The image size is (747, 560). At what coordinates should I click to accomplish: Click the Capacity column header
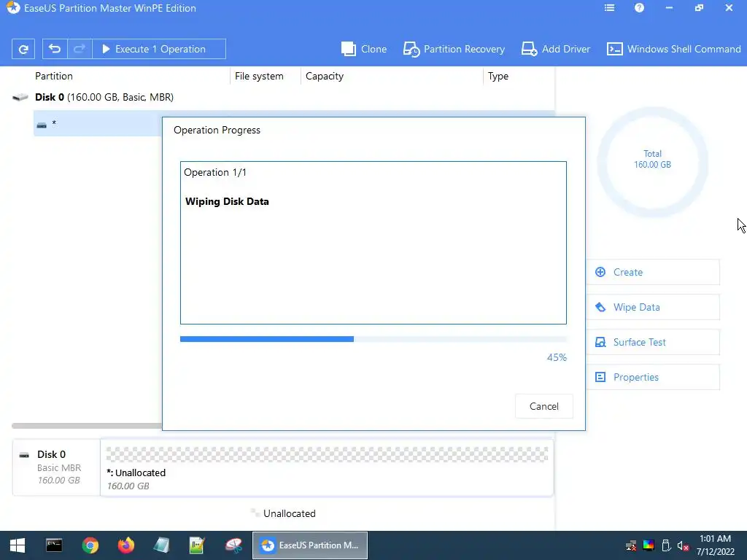pyautogui.click(x=325, y=76)
